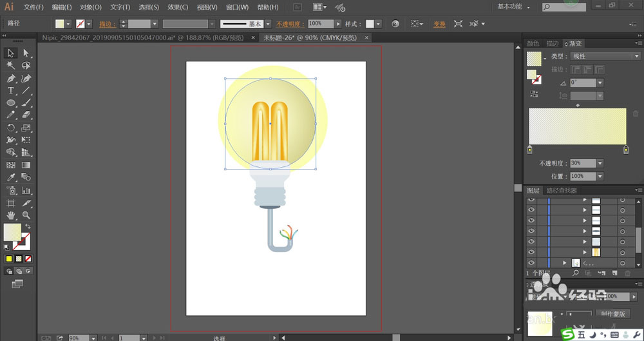644x341 pixels.
Task: Open the 文件(F) menu
Action: pyautogui.click(x=33, y=7)
